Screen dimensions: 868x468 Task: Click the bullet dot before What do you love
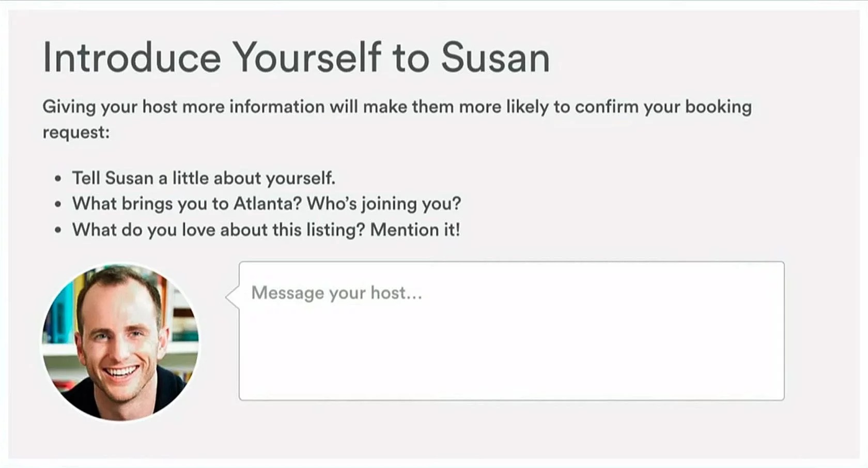coord(58,230)
